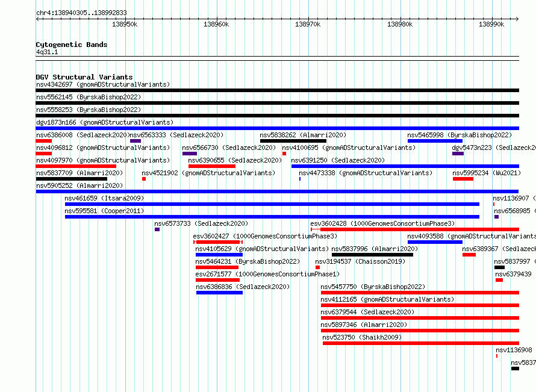Viewport: 536px width, 392px height.
Task: Open variant esv3602428 (1000GenomesConsortiumPhase3) label
Action: 382,223
